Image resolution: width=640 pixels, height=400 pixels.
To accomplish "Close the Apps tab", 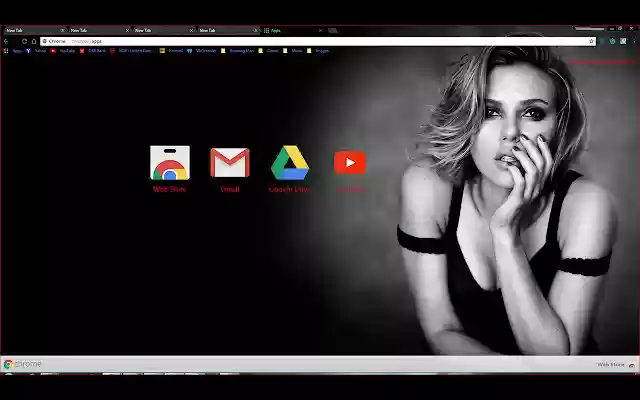I will point(320,31).
